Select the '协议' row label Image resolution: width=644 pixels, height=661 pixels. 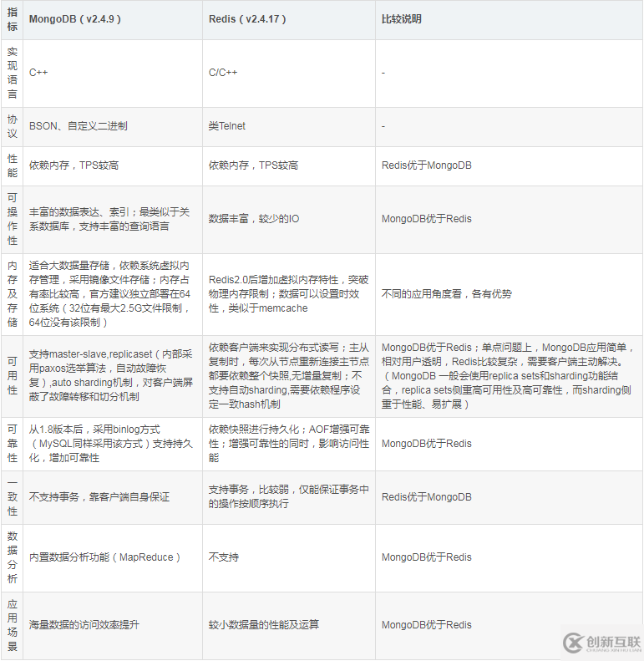[x=13, y=126]
